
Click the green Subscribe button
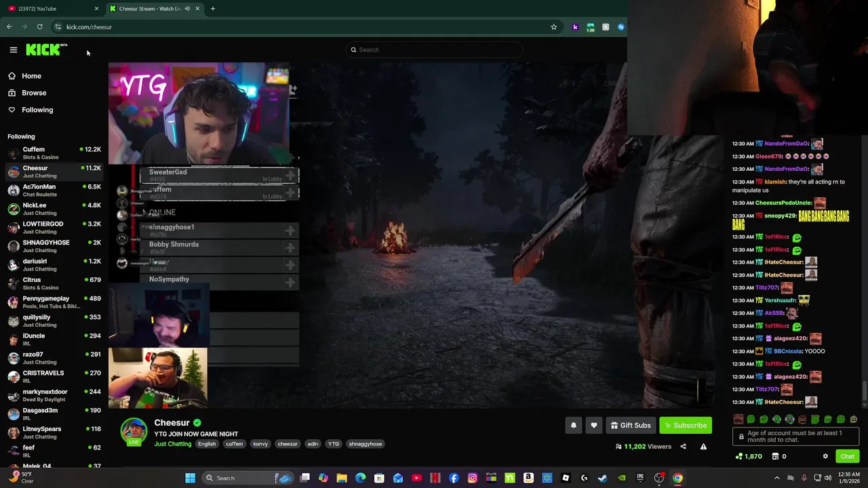point(686,425)
